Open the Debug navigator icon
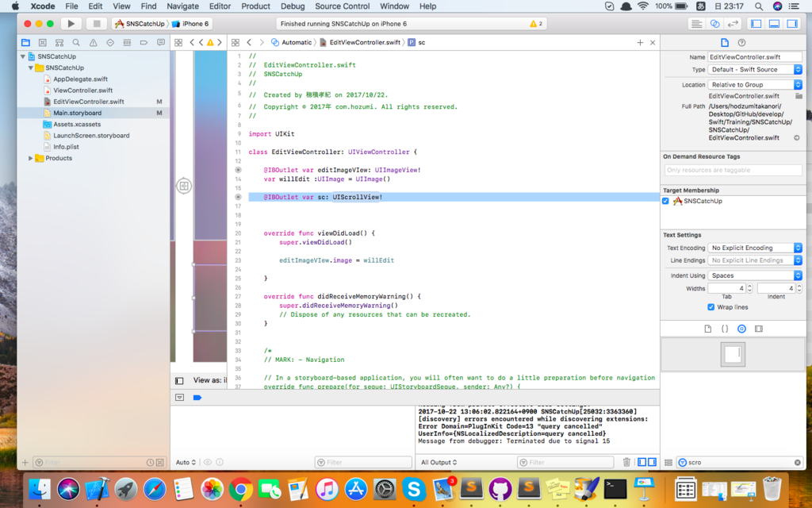This screenshot has width=812, height=508. (127, 43)
